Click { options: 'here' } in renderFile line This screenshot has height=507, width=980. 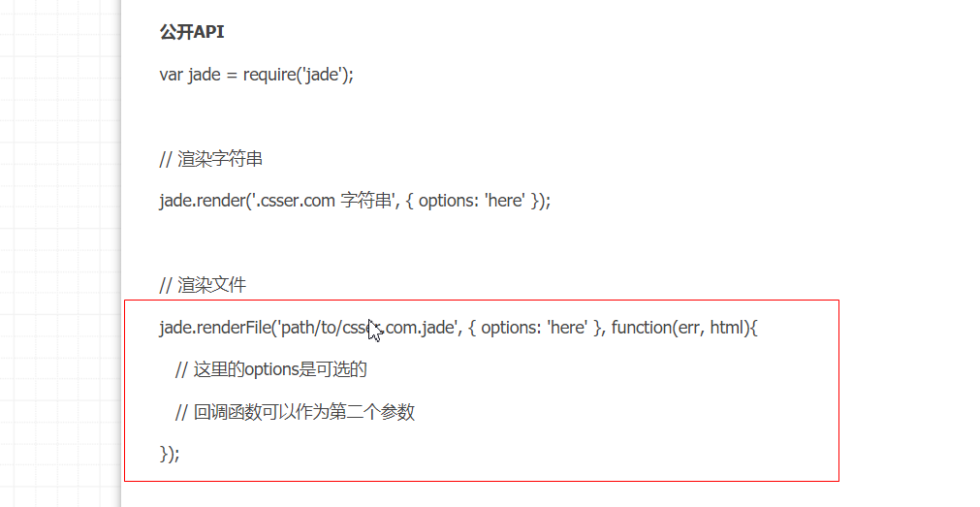pos(534,327)
